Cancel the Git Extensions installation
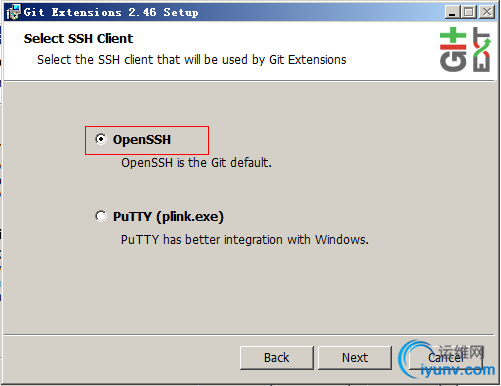501x386 pixels. click(x=446, y=358)
